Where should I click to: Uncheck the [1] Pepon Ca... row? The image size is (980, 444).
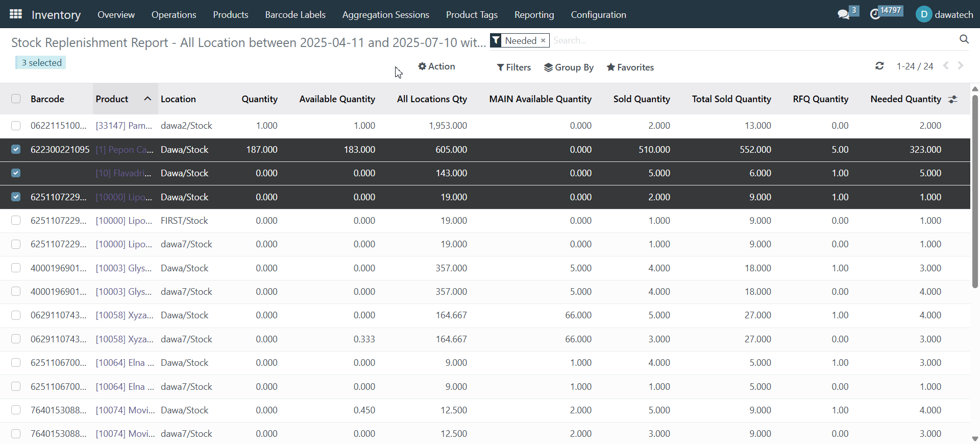[x=16, y=149]
